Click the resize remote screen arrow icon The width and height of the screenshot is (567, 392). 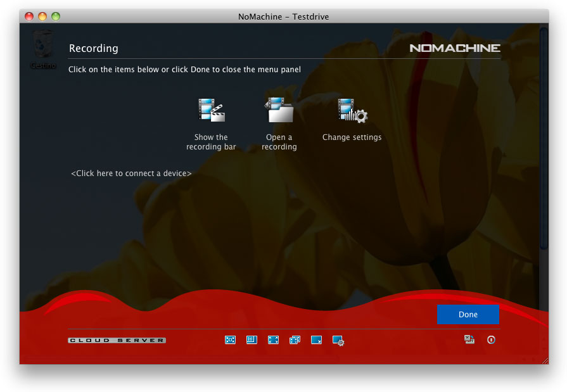pos(316,340)
